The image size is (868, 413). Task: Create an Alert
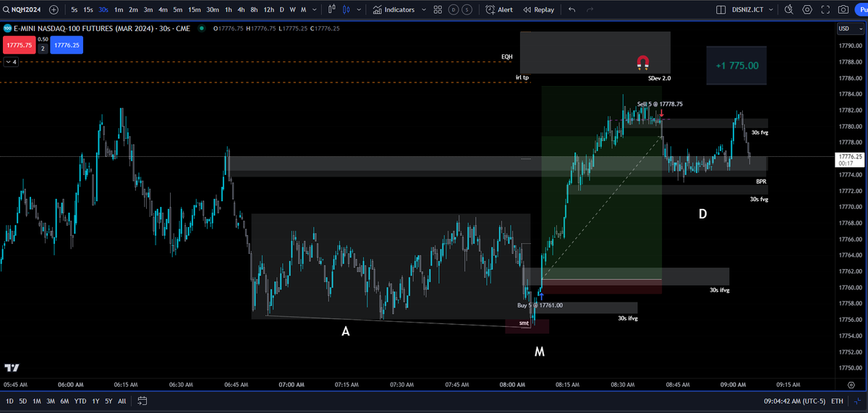[x=499, y=9]
